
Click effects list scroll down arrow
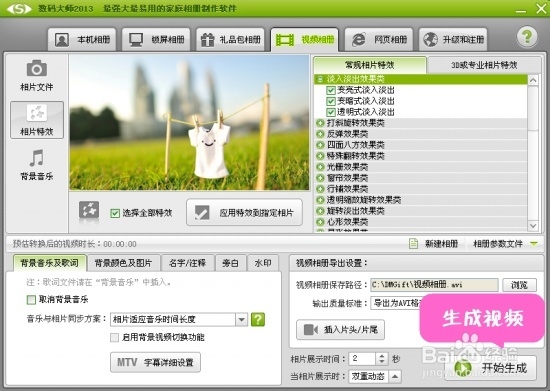(533, 225)
